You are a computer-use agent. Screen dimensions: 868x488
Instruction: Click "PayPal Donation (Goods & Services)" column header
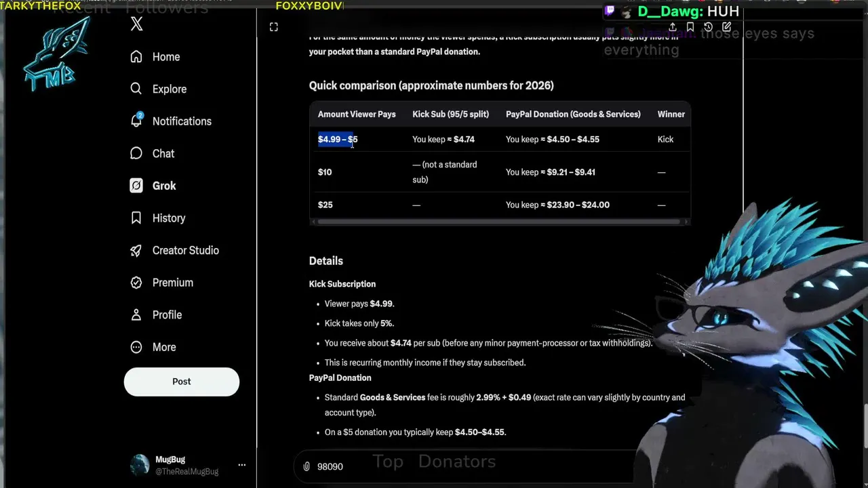point(573,114)
